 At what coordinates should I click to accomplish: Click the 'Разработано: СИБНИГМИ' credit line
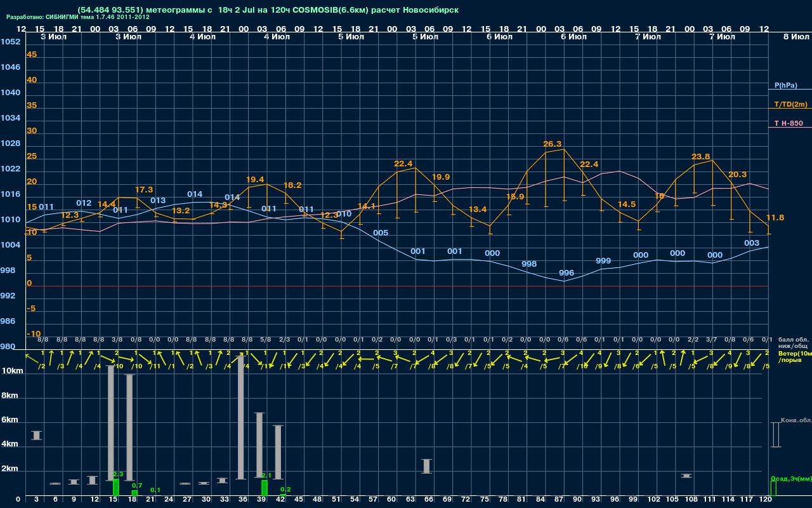click(78, 17)
